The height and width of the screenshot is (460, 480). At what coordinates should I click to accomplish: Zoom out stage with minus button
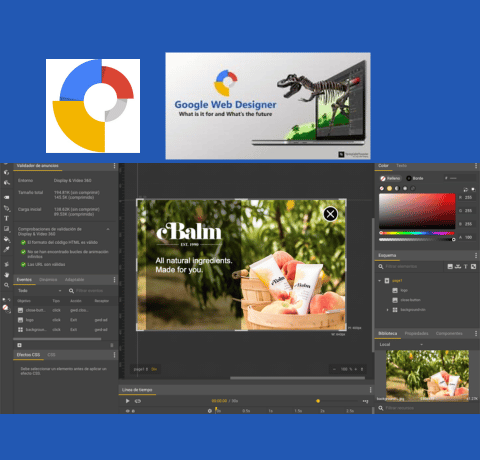pos(334,369)
